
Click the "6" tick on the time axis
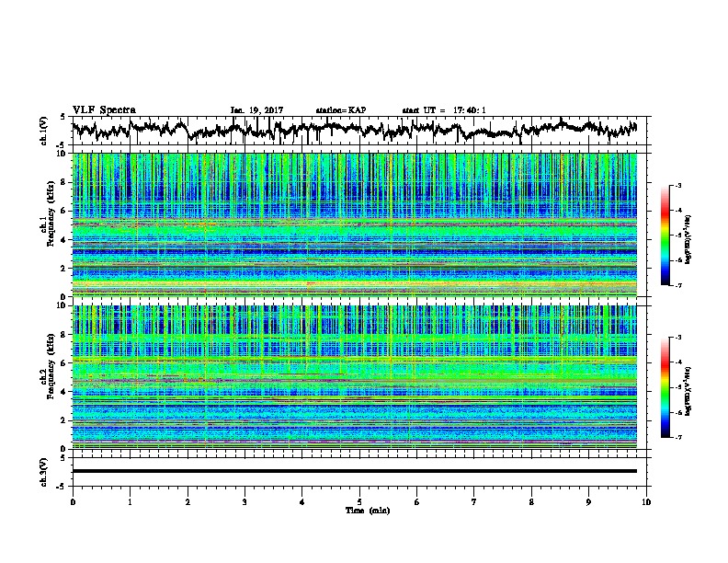click(x=416, y=502)
